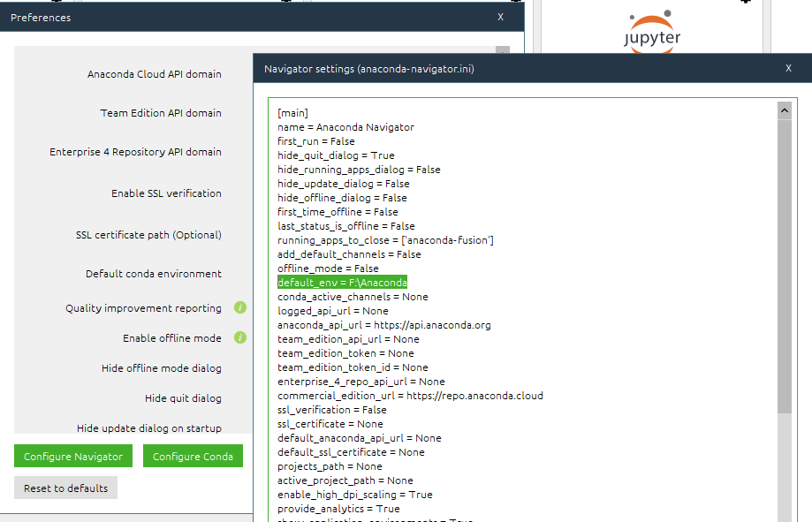Click the Hide quit dialog label
Screen dimensions: 812x522
click(183, 398)
